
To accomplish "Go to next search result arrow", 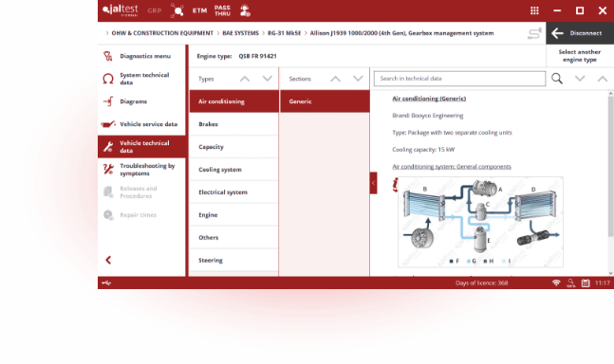I will 580,79.
